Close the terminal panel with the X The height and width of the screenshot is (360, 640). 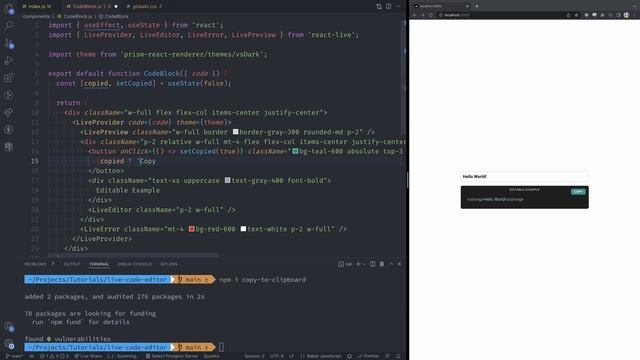tap(399, 264)
